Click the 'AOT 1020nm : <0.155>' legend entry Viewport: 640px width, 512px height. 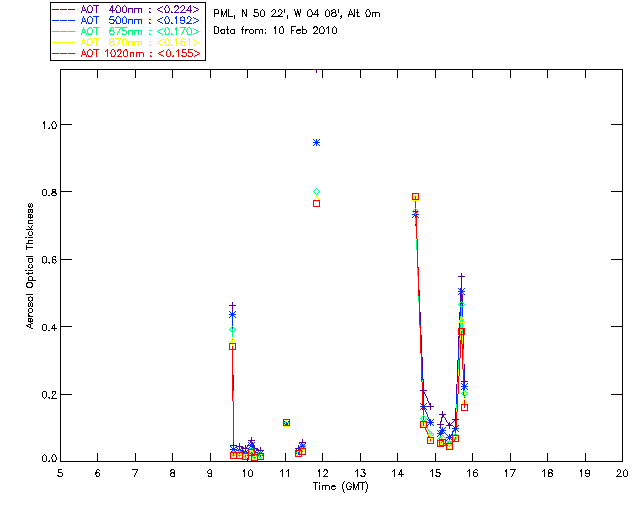pyautogui.click(x=127, y=53)
